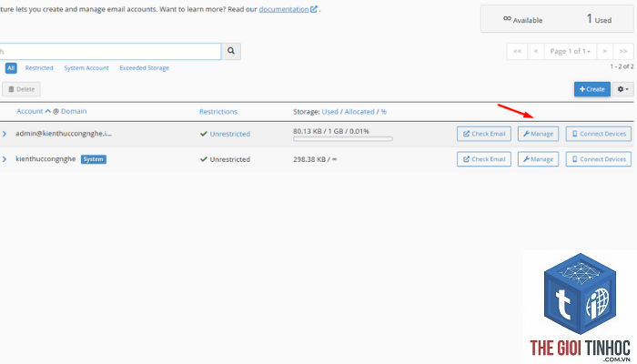This screenshot has width=637, height=364.
Task: Click the admin@kienthuccongnghe account name
Action: (64, 133)
